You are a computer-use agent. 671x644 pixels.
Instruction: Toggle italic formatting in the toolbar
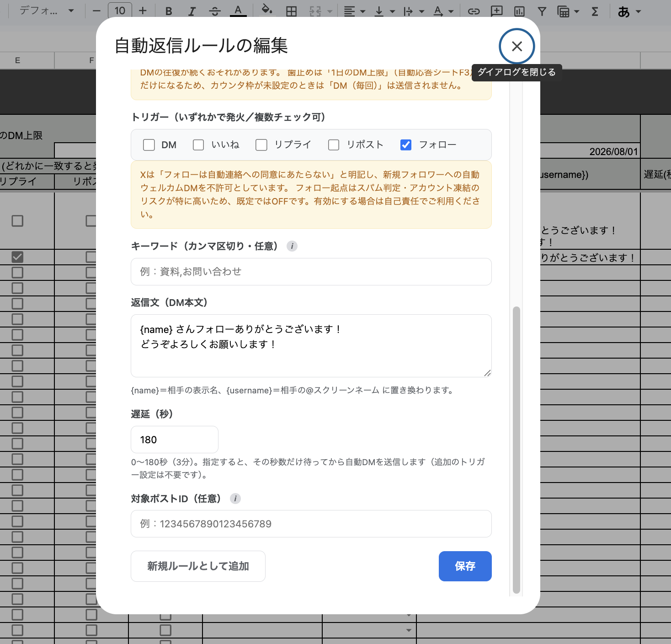(x=192, y=11)
